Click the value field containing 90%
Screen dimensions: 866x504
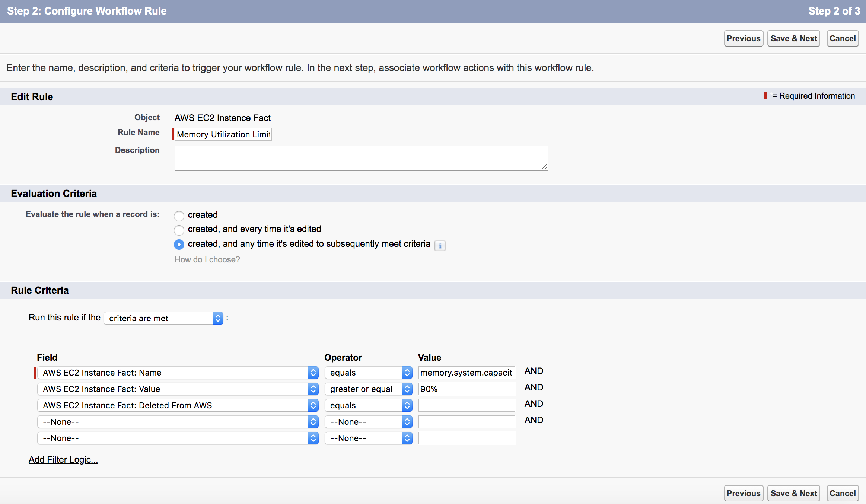466,389
